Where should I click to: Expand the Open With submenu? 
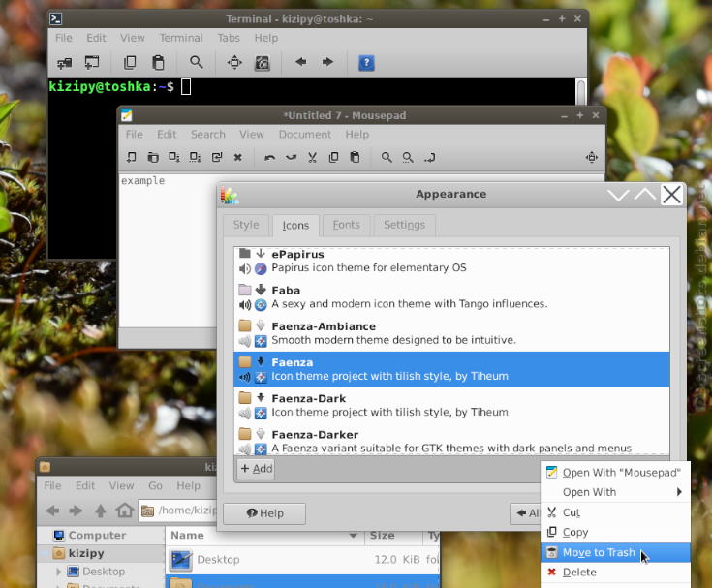tap(615, 492)
